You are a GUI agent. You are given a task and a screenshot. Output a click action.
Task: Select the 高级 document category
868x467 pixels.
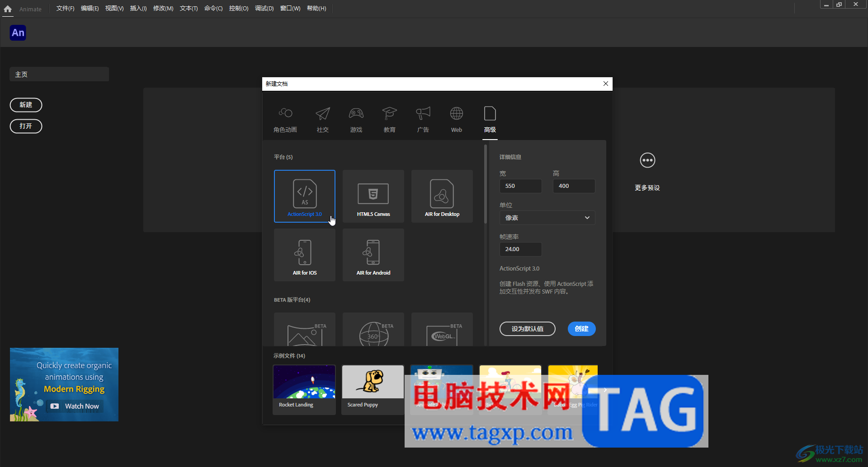click(x=490, y=120)
